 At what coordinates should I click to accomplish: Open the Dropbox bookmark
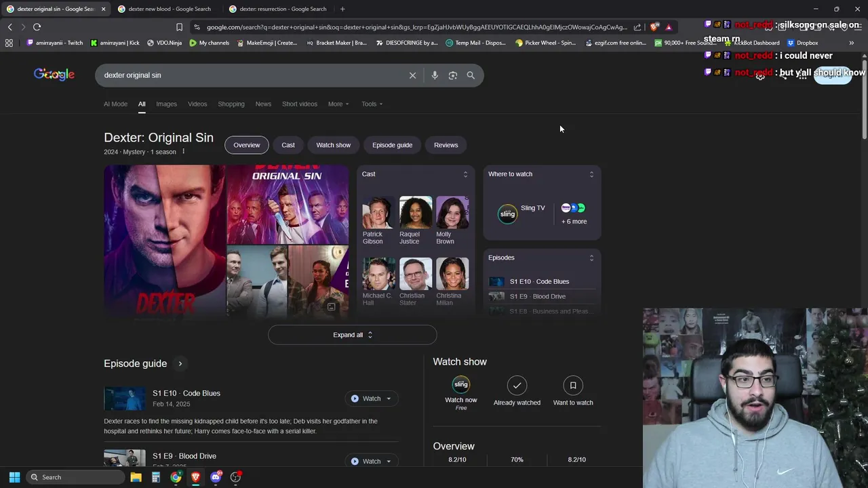pos(802,43)
